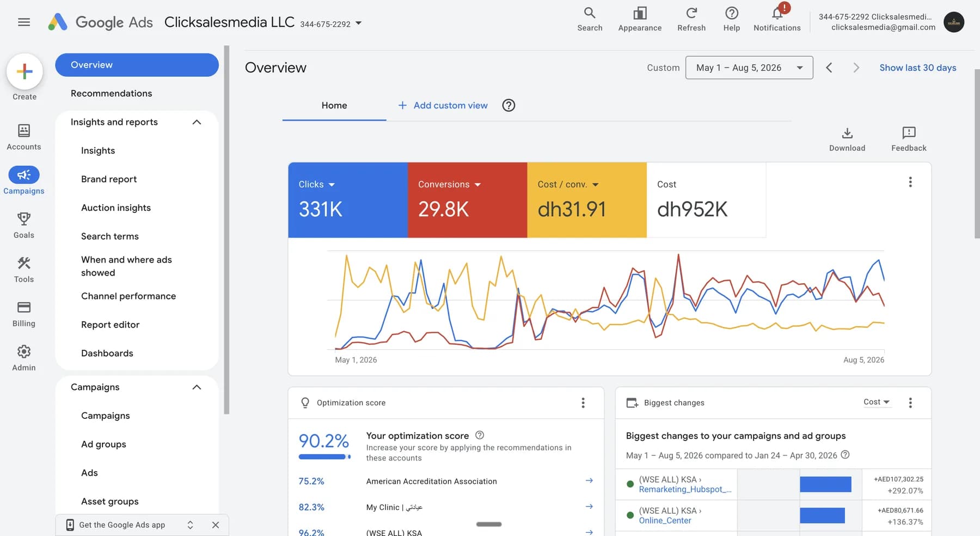Image resolution: width=980 pixels, height=536 pixels.
Task: Open Report editor
Action: 111,325
